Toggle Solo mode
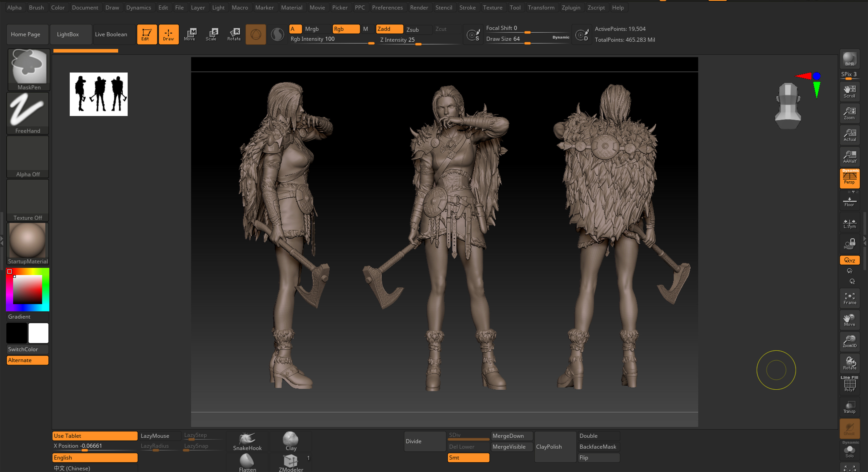 [x=849, y=451]
